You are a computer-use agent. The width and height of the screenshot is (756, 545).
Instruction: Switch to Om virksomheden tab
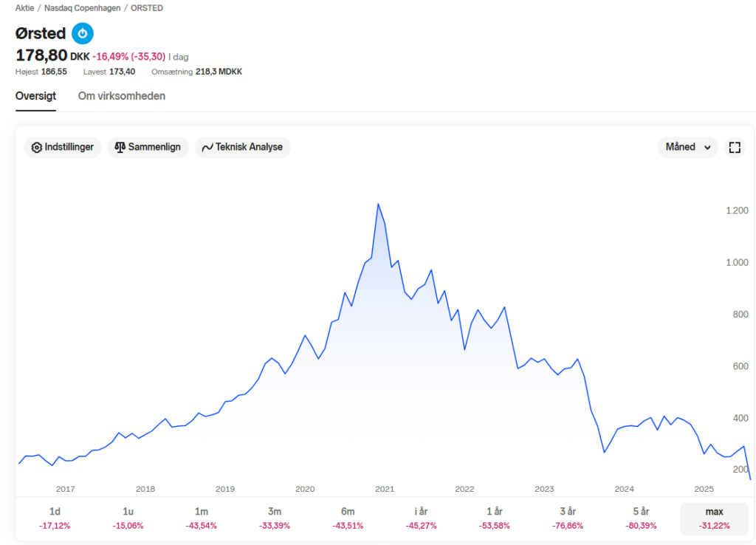[122, 96]
